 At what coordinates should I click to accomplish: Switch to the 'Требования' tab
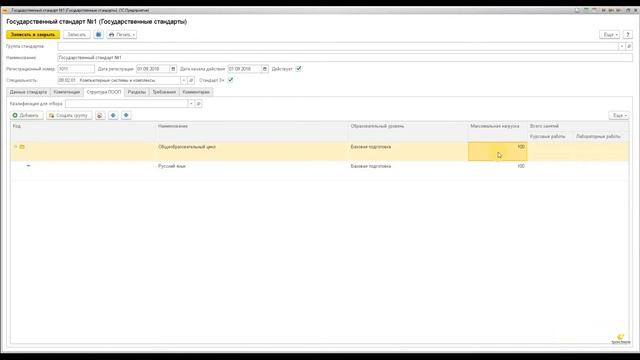164,92
